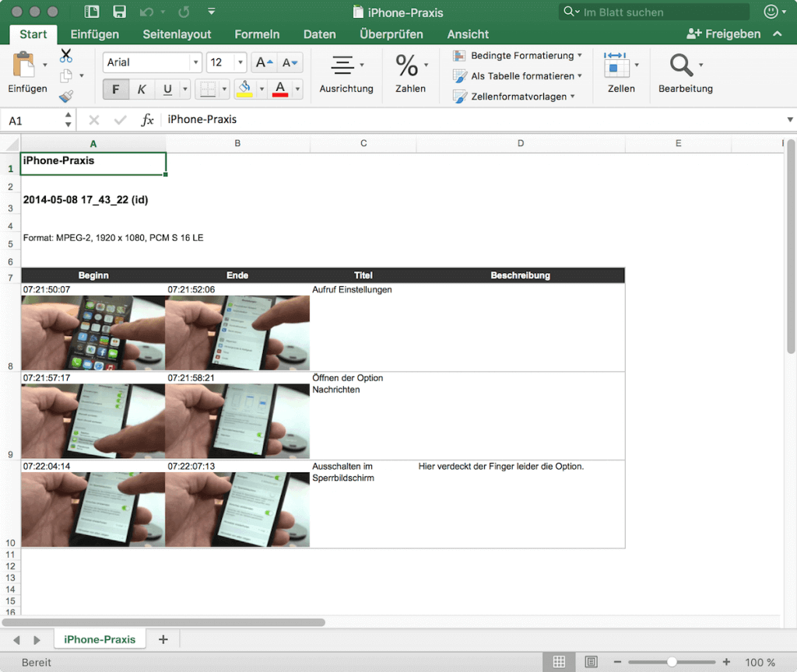Open the insert function fx icon
Screen dimensions: 797x672
click(x=147, y=120)
